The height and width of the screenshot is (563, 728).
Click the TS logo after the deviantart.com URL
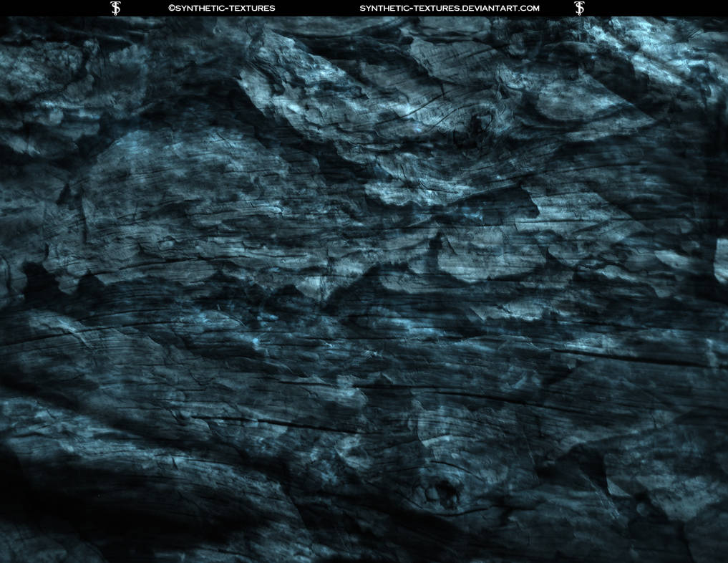click(x=579, y=8)
